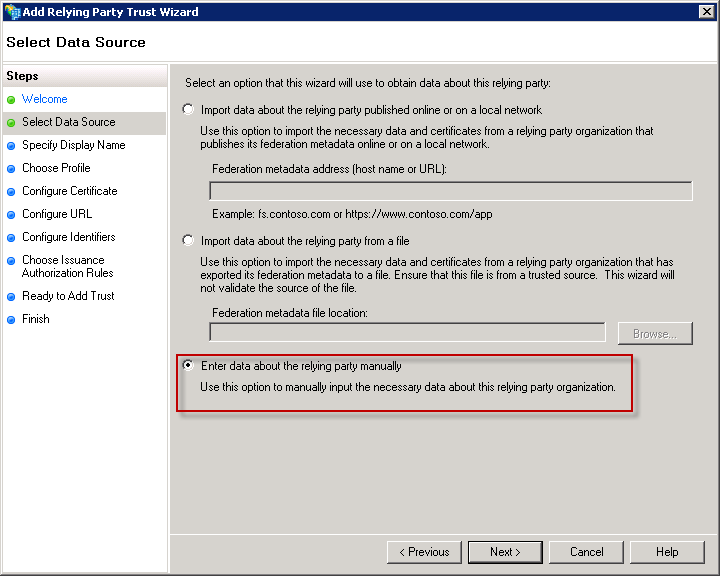Screen dimensions: 720x576
Task: Close the Add Relying Party Trust Wizard
Action: tap(706, 11)
